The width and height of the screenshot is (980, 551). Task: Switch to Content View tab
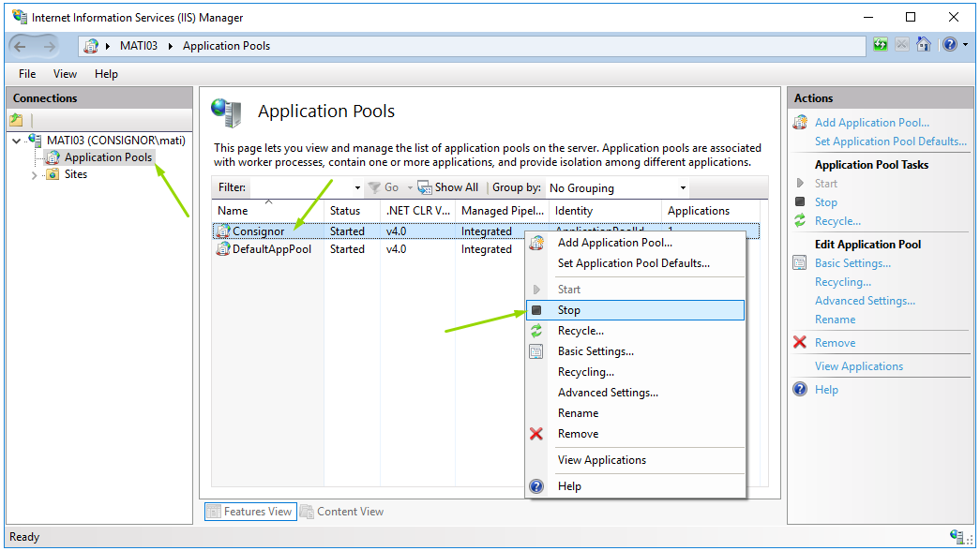(342, 511)
